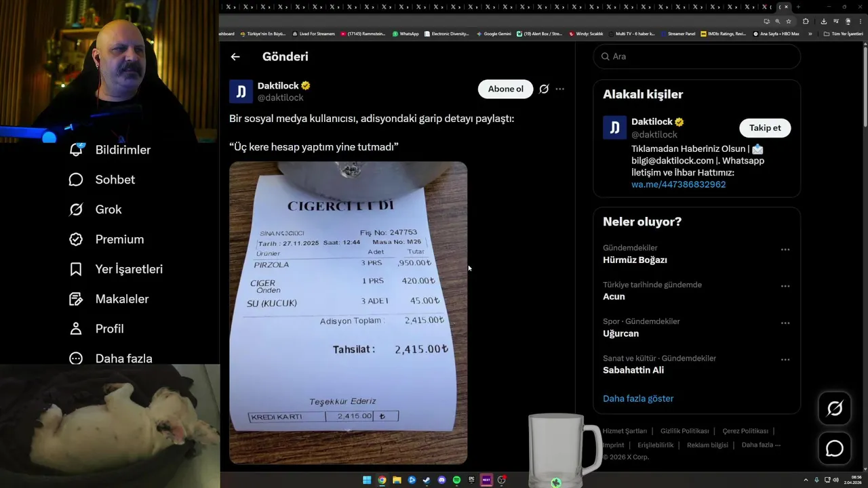Image resolution: width=868 pixels, height=488 pixels.
Task: Open the Windy: Sıcaklık bookmark
Action: click(x=586, y=33)
